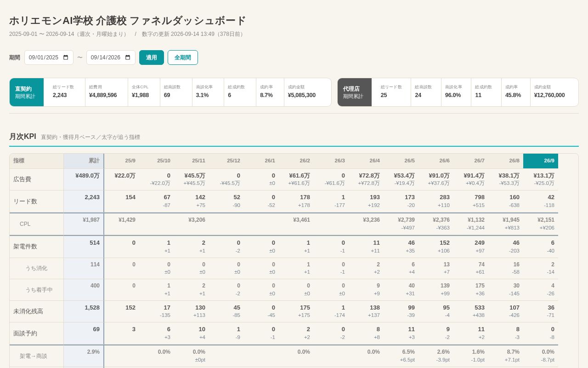
Task: Click total ad cost ¥489.0万 cell
Action: pyautogui.click(x=84, y=179)
